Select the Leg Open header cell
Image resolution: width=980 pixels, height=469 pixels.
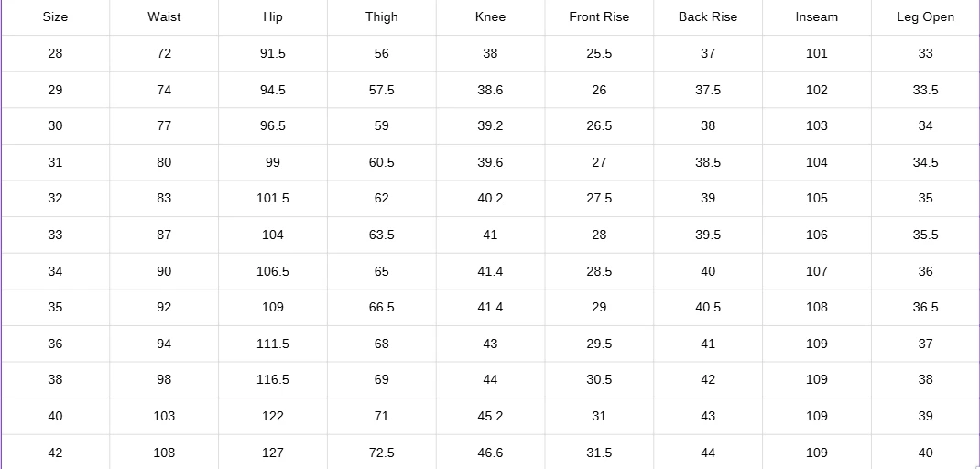point(925,17)
